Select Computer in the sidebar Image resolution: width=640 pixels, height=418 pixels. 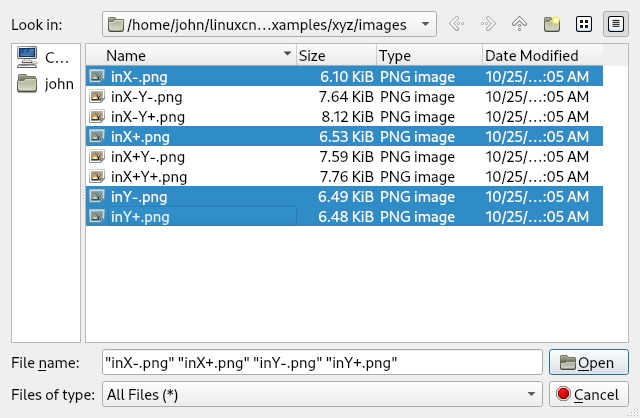click(x=46, y=58)
